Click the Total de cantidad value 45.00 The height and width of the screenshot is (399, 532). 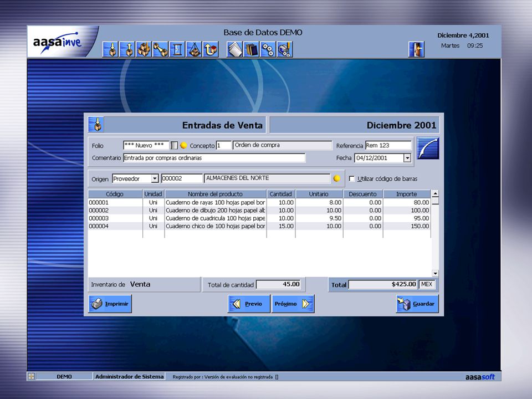(279, 284)
